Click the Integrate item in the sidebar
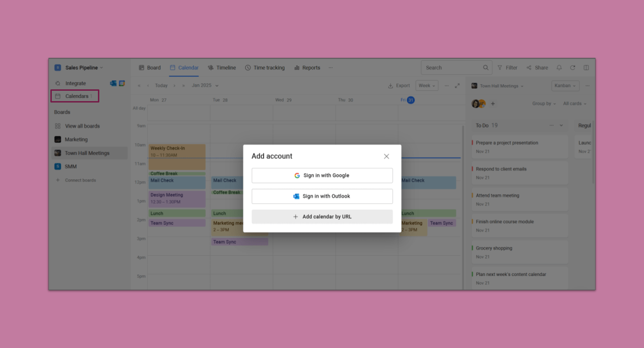The height and width of the screenshot is (348, 644). 75,83
